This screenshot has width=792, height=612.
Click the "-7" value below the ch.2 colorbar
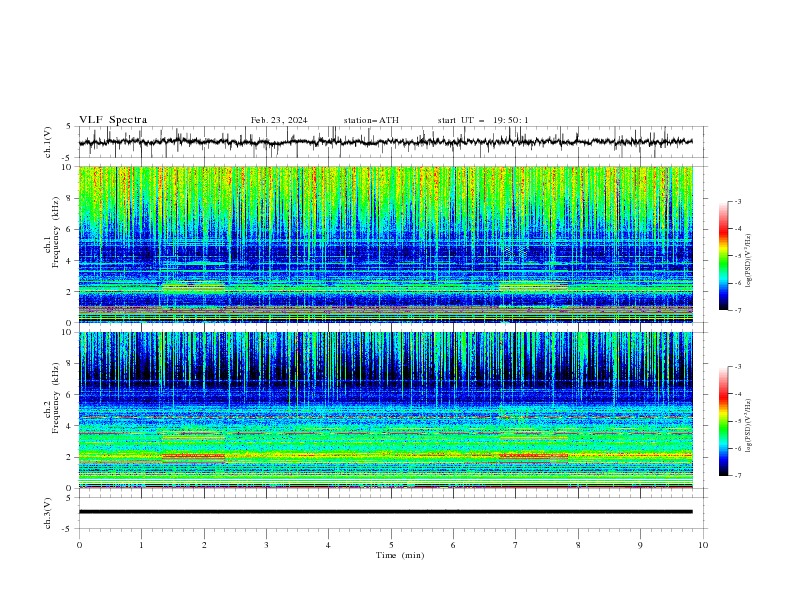pyautogui.click(x=737, y=475)
